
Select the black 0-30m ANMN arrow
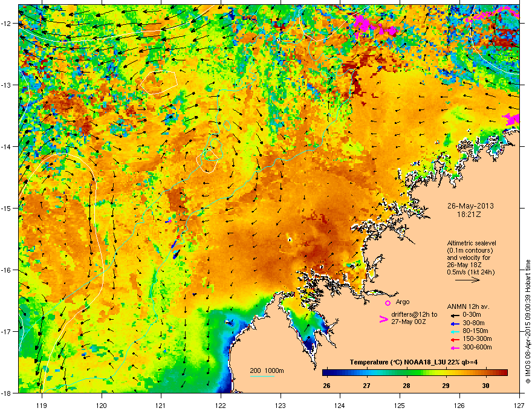click(x=455, y=315)
